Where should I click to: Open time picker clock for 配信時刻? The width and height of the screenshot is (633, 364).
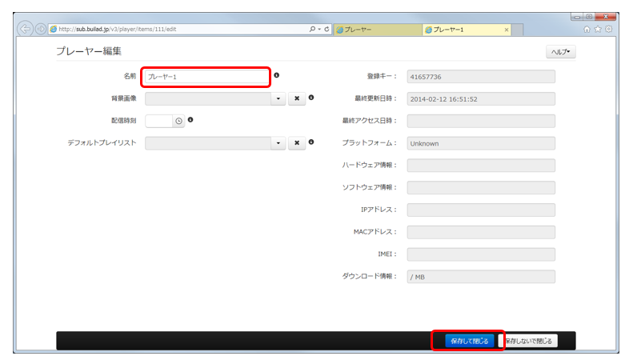(178, 121)
